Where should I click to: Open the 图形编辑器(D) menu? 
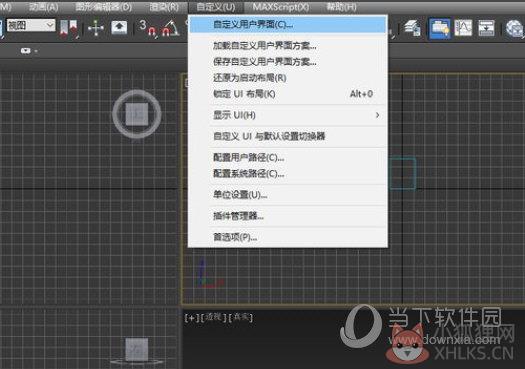click(103, 7)
